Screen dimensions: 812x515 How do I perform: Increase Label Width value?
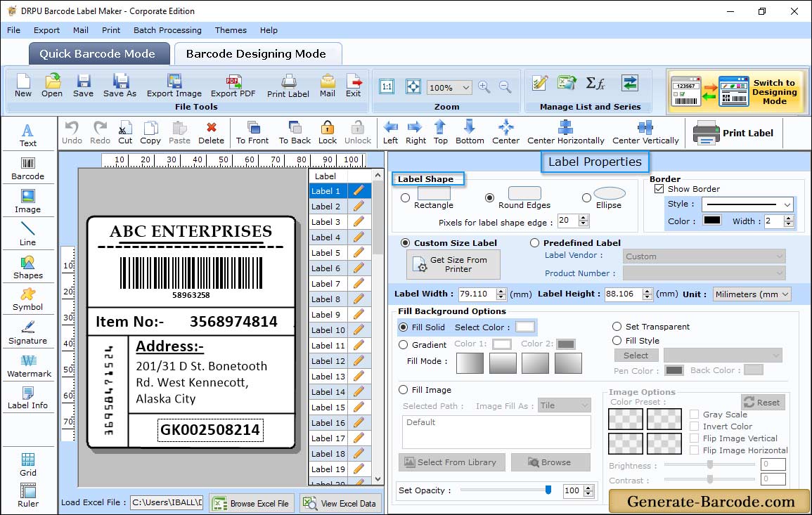tap(501, 291)
